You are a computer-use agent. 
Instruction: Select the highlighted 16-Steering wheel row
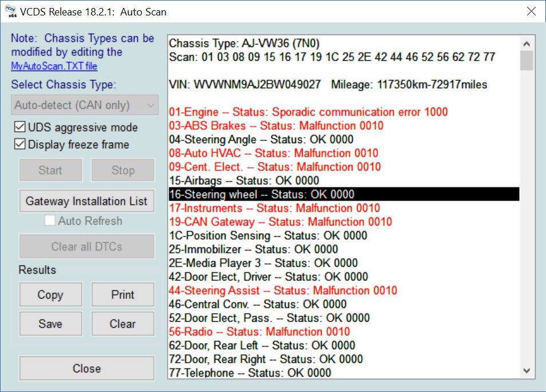click(x=344, y=194)
